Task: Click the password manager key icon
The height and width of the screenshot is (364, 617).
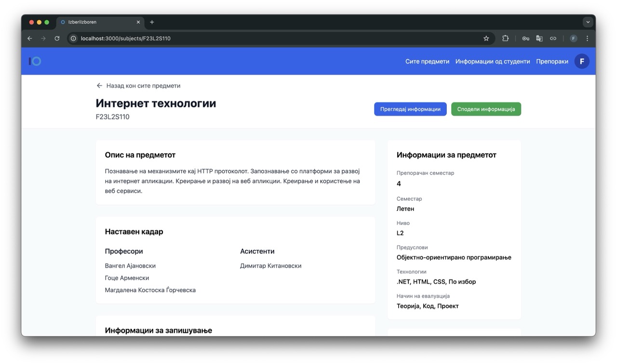Action: point(525,39)
